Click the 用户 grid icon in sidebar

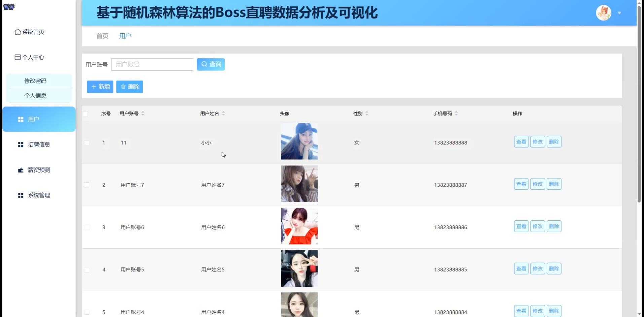(21, 119)
